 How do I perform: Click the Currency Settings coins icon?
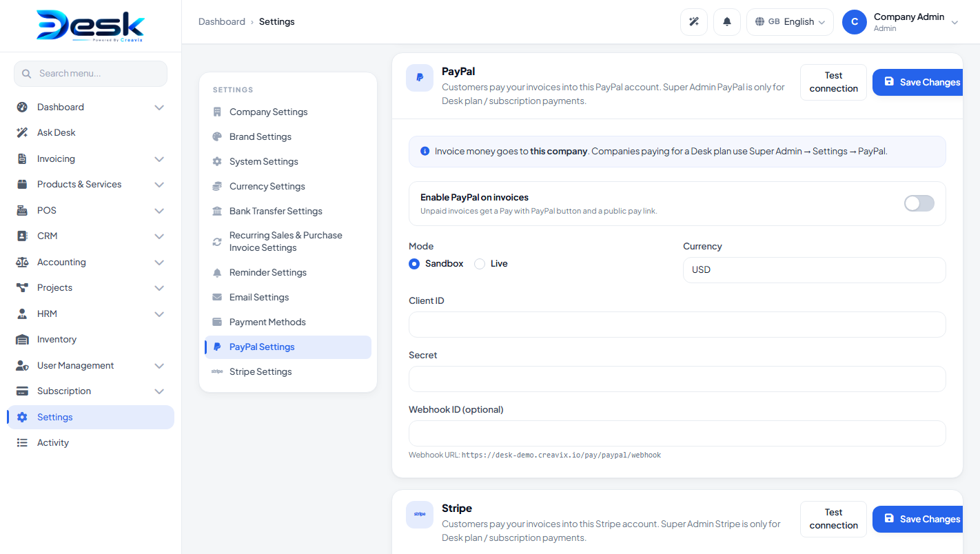click(x=217, y=187)
